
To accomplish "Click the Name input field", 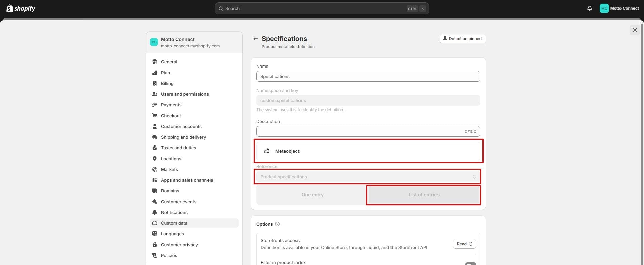I will point(368,76).
